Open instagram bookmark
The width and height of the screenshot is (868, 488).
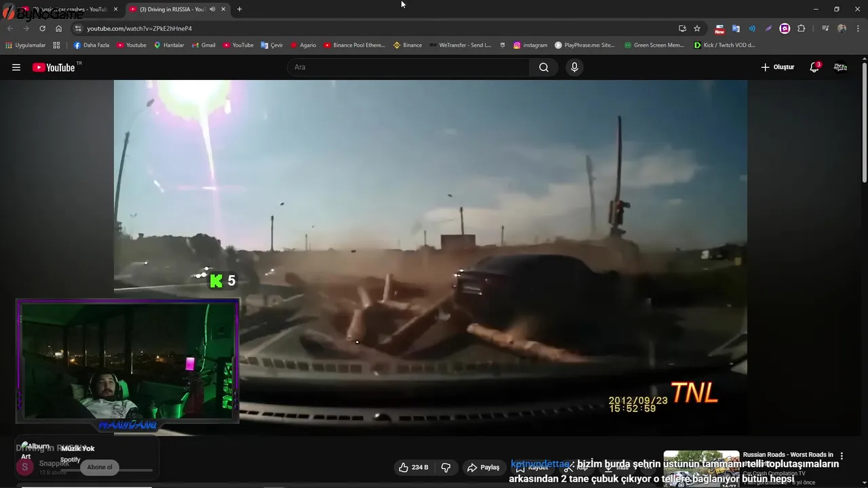click(x=530, y=45)
